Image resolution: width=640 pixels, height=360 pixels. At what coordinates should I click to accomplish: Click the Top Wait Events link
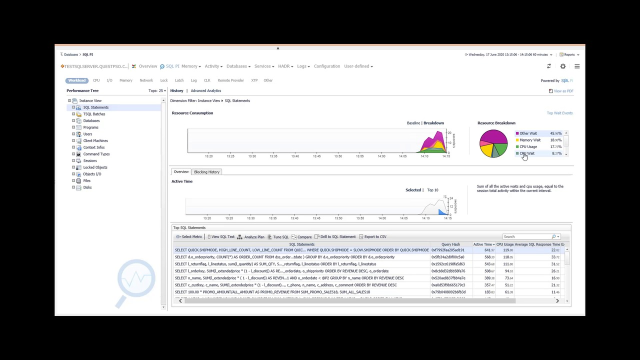(560, 113)
